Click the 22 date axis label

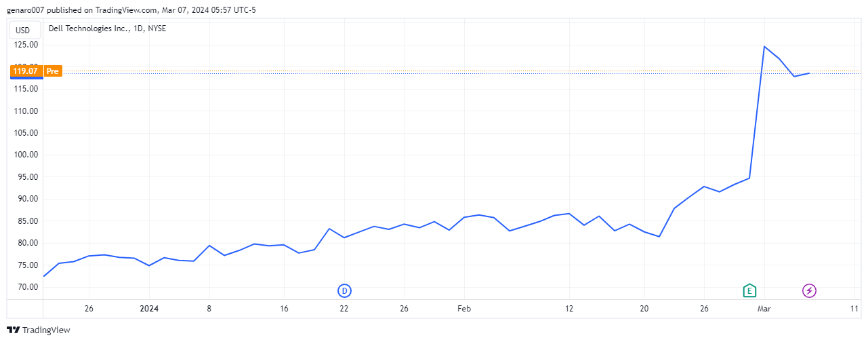(x=344, y=308)
